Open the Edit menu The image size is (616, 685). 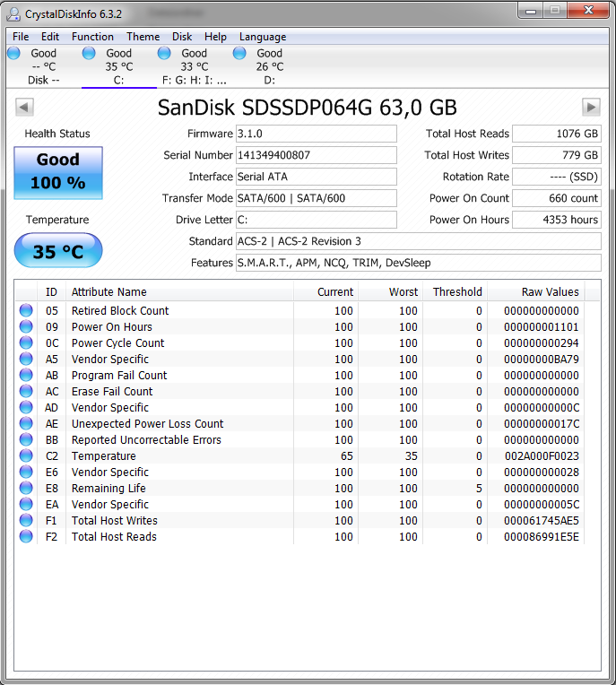(x=50, y=37)
